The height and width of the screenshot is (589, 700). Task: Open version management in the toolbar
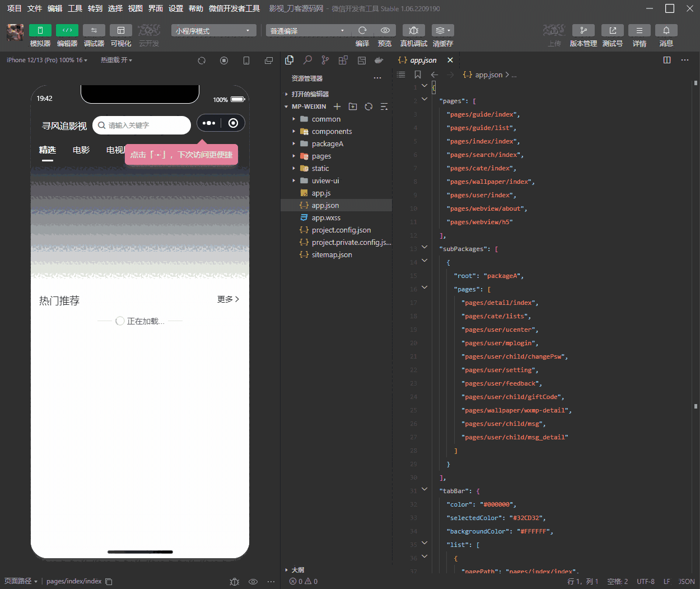[583, 30]
